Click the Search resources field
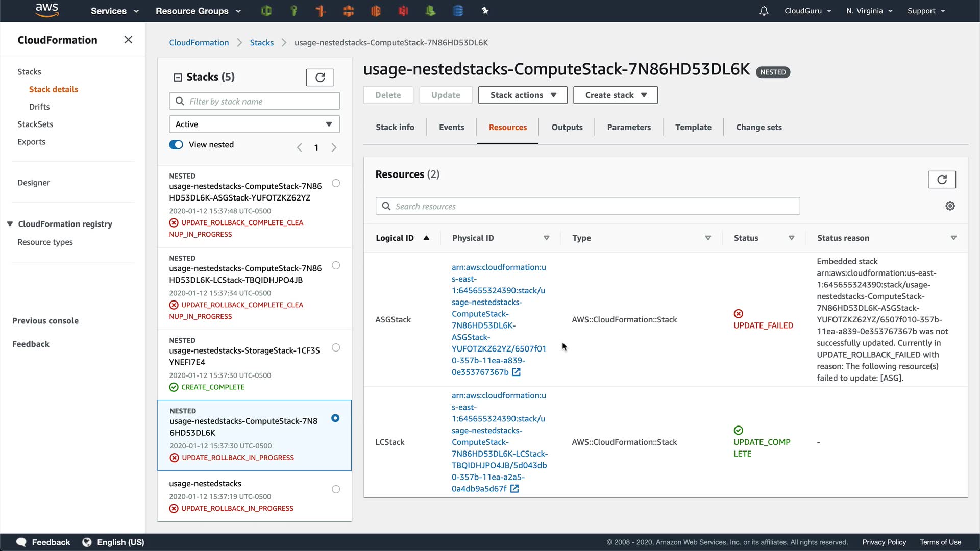Viewport: 980px width, 551px height. point(587,206)
